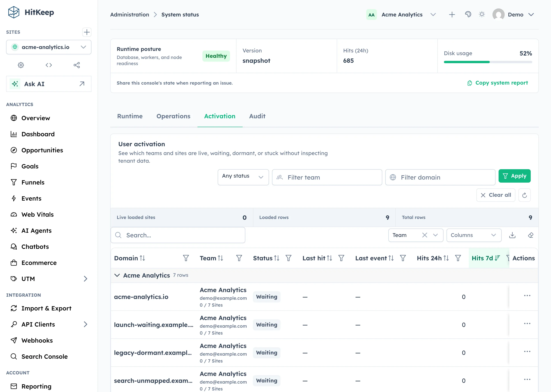Open the Last hit column filter icon
This screenshot has height=392, width=551.
coord(341,258)
